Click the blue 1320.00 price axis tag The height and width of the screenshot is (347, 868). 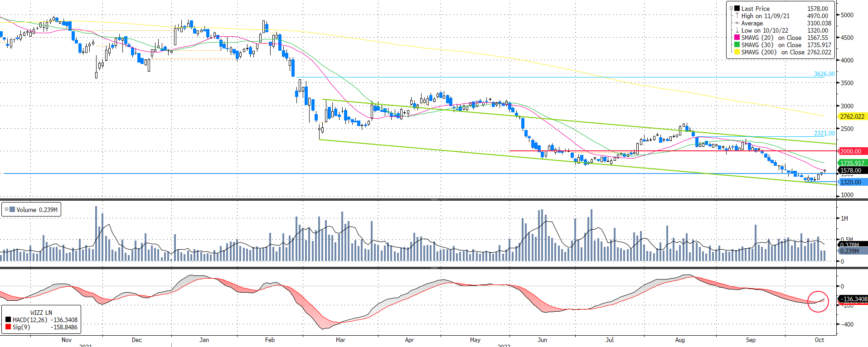click(853, 182)
